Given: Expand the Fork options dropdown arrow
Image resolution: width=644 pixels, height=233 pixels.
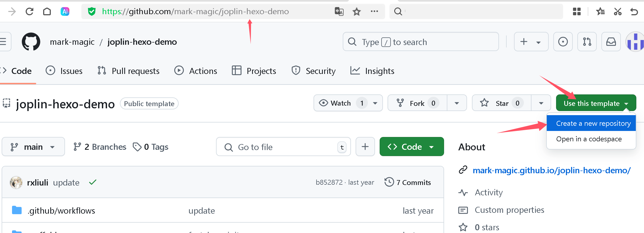Looking at the screenshot, I should [x=457, y=103].
